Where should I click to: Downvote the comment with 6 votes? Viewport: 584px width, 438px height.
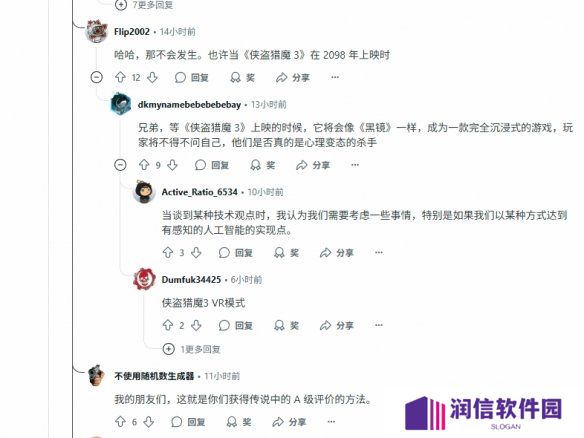point(149,422)
